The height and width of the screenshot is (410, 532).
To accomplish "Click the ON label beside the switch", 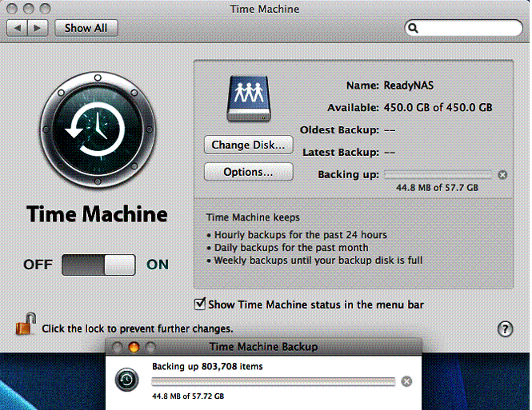I will 158,265.
